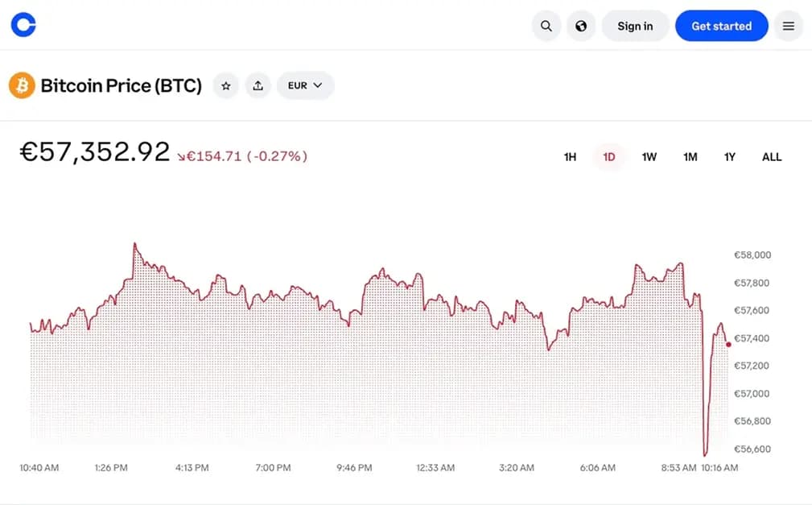Share the Bitcoin price page
Screen dimensions: 812x505
pos(258,85)
